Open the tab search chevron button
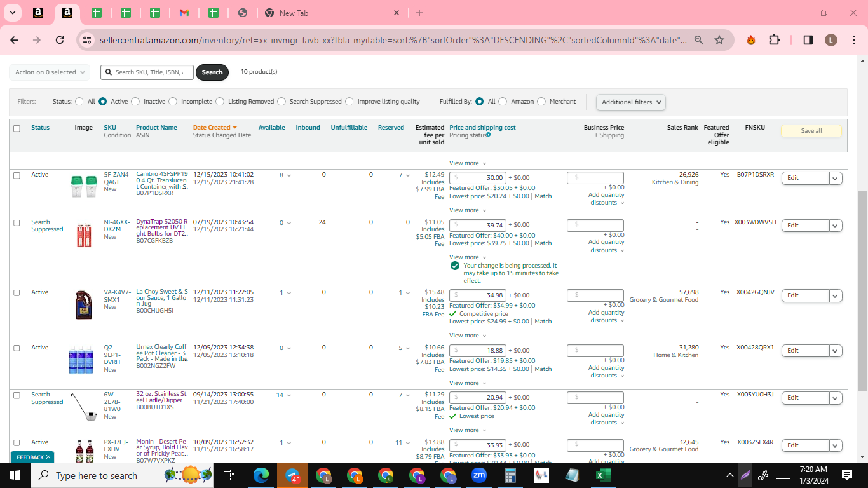The image size is (868, 488). coord(13,13)
